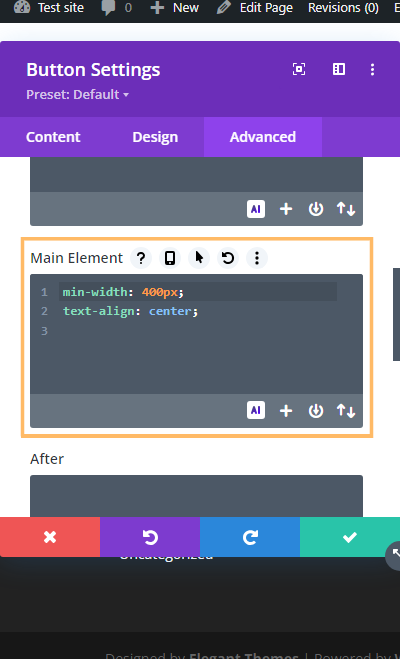Screen dimensions: 400x659
Task: Open Main Element three-dot options menu
Action: click(x=257, y=258)
